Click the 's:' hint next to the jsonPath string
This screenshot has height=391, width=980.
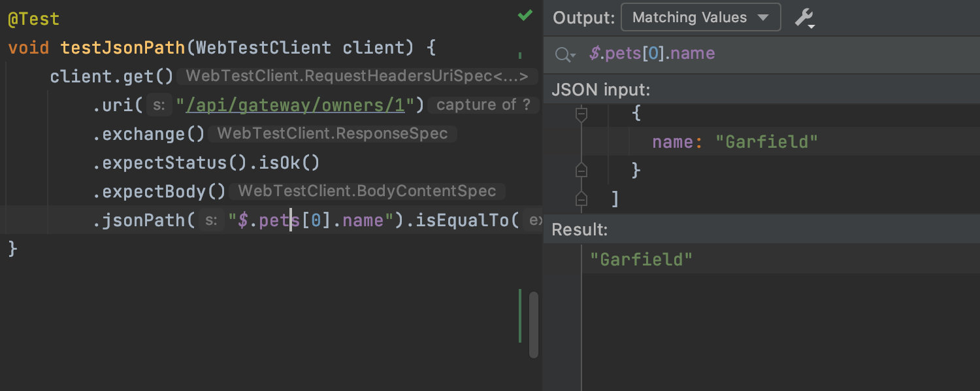click(x=211, y=220)
